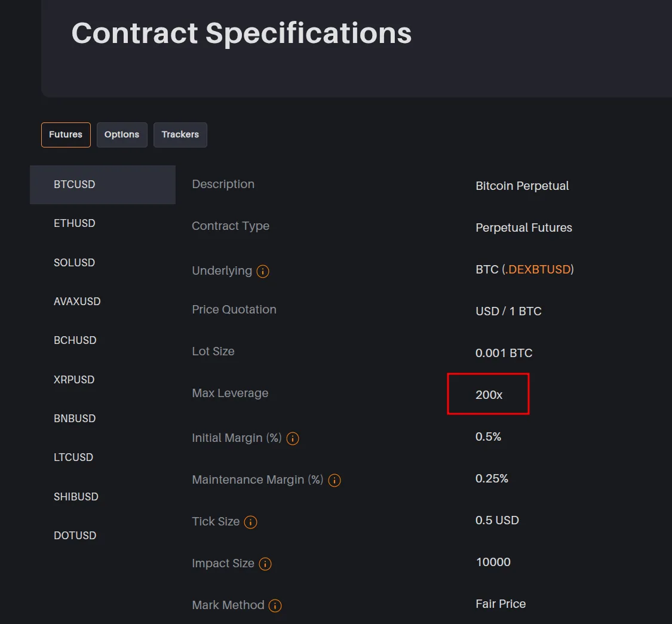The width and height of the screenshot is (672, 624).
Task: Select BCHUSD contract in sidebar
Action: pyautogui.click(x=75, y=340)
